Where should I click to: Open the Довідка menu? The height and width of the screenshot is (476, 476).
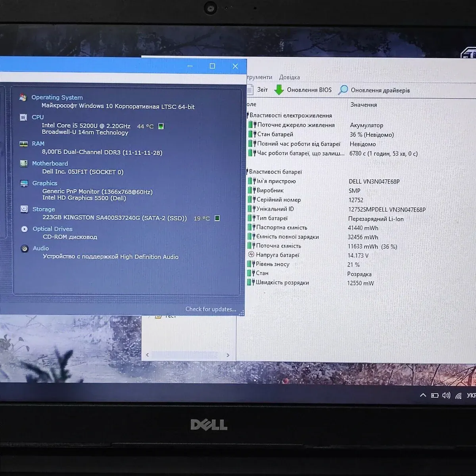point(289,77)
